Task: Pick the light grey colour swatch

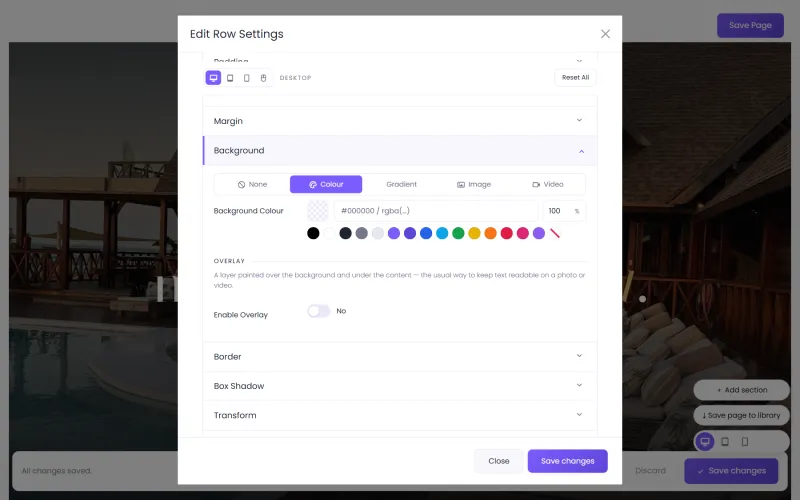Action: [x=378, y=233]
